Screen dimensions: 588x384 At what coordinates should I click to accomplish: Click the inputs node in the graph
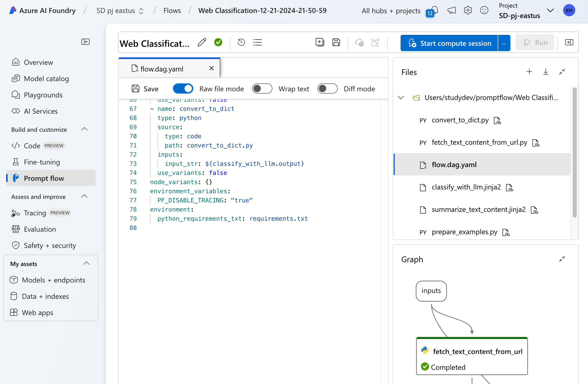click(x=431, y=291)
